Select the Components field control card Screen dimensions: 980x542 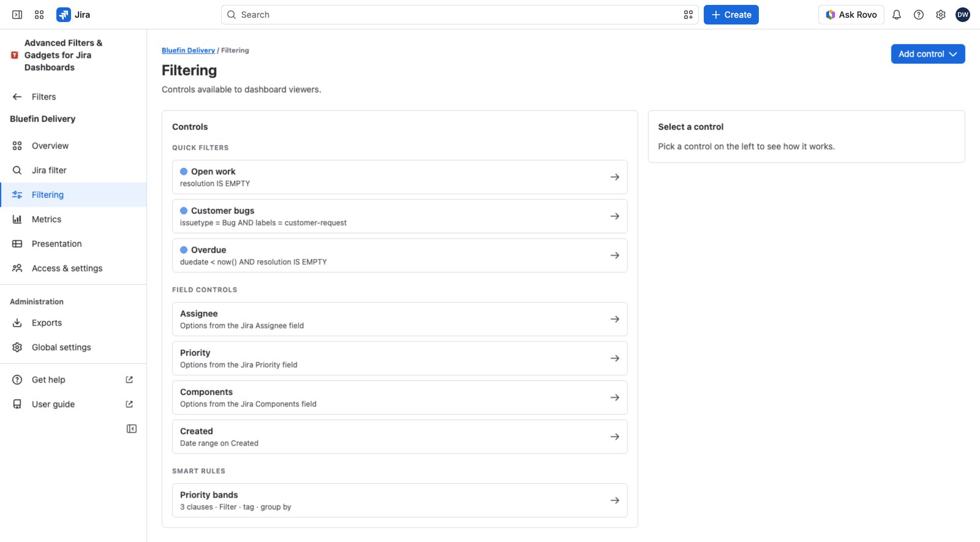tap(400, 397)
